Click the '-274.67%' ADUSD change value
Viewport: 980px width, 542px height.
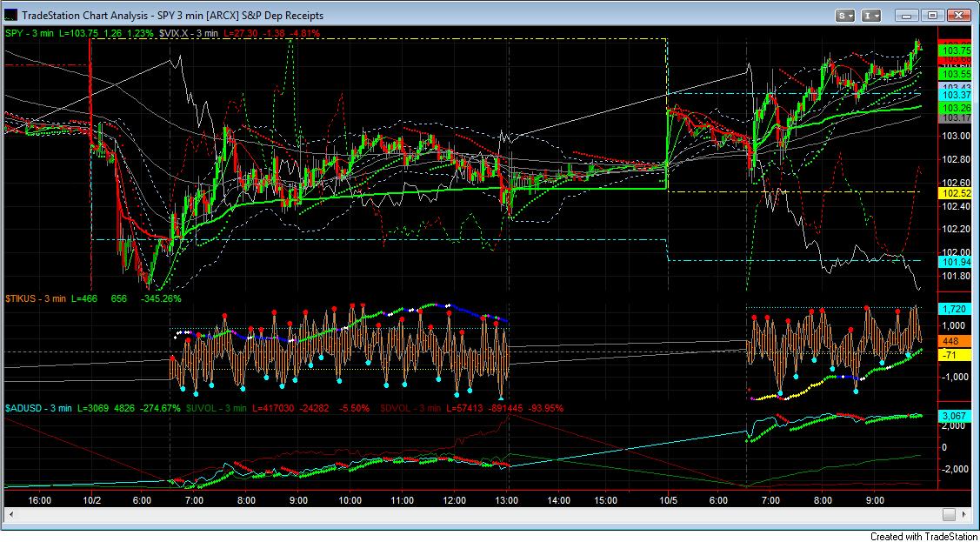(161, 408)
